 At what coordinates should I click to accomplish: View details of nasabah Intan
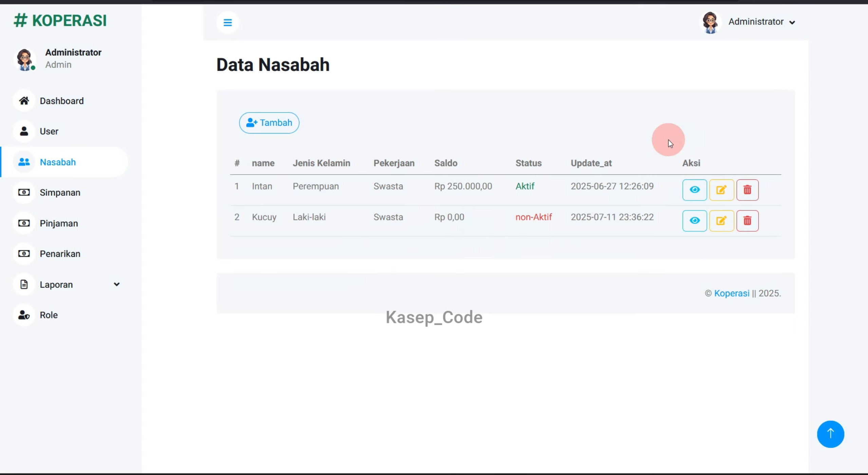click(695, 190)
